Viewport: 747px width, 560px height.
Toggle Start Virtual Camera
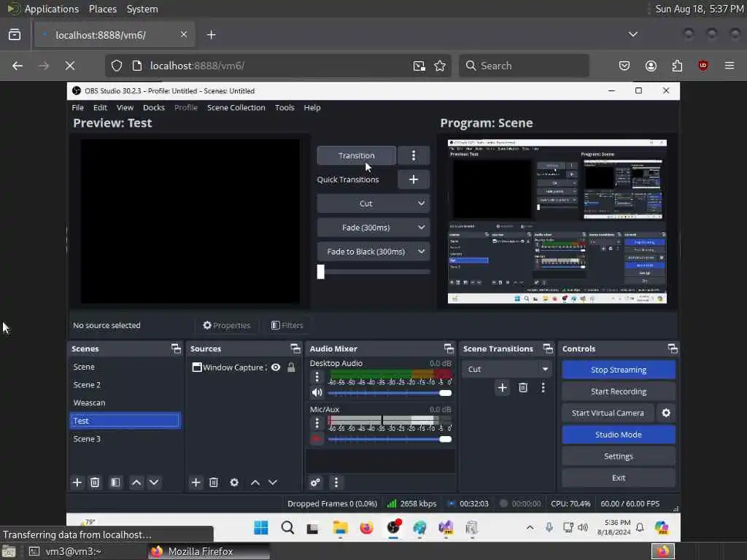[x=608, y=413]
